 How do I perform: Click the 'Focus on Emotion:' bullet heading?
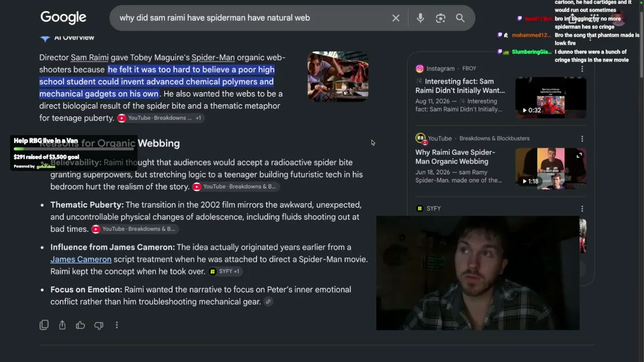tap(87, 290)
